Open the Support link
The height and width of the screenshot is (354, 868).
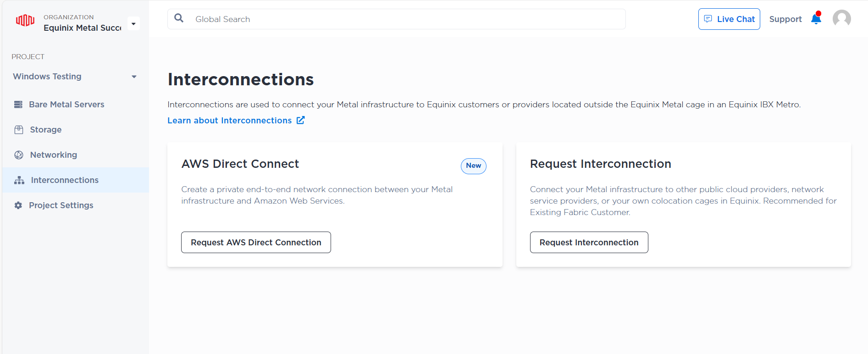(785, 19)
